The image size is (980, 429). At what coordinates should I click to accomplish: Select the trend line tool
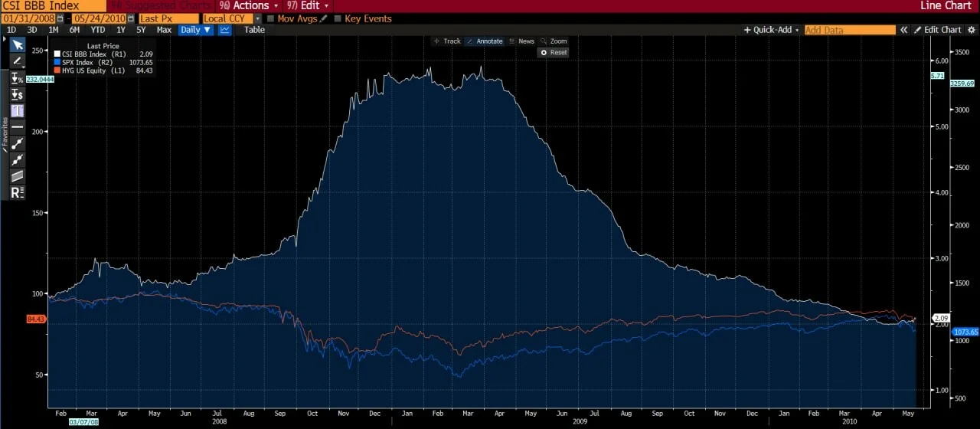17,143
